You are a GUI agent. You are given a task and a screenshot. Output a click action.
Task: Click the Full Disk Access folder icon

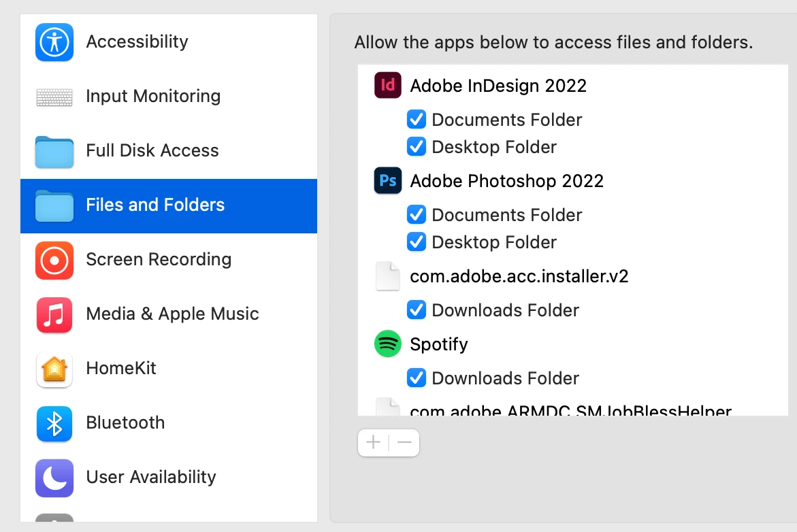click(54, 152)
